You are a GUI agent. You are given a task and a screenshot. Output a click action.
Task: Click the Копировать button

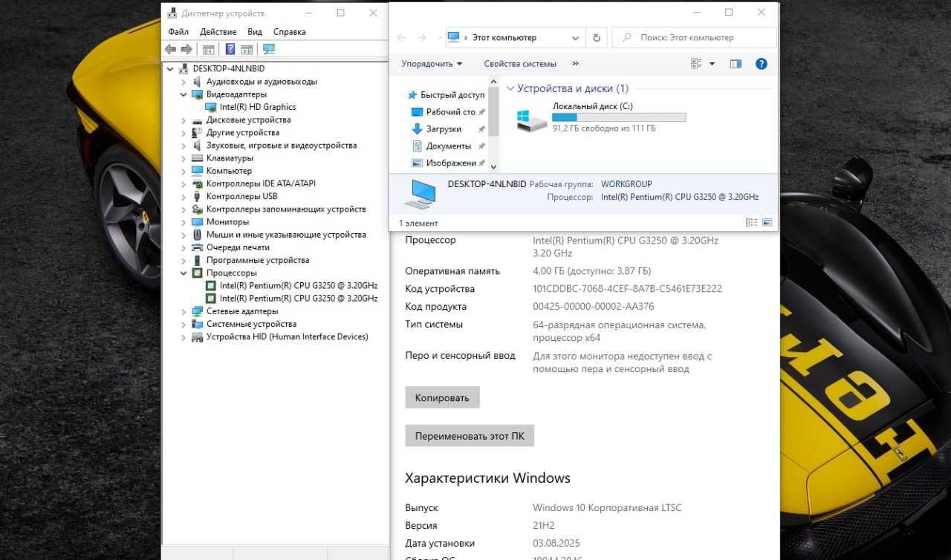coord(442,397)
